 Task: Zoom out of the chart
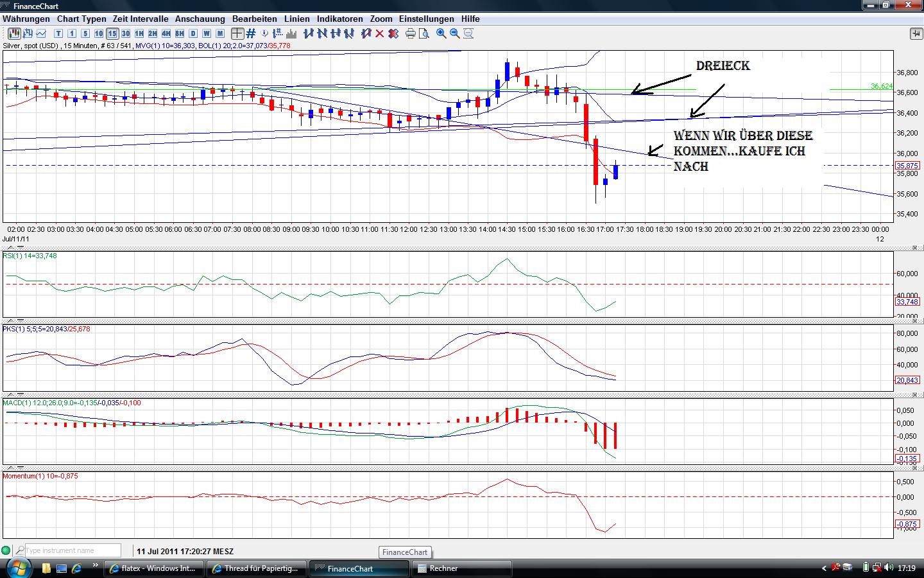click(455, 33)
